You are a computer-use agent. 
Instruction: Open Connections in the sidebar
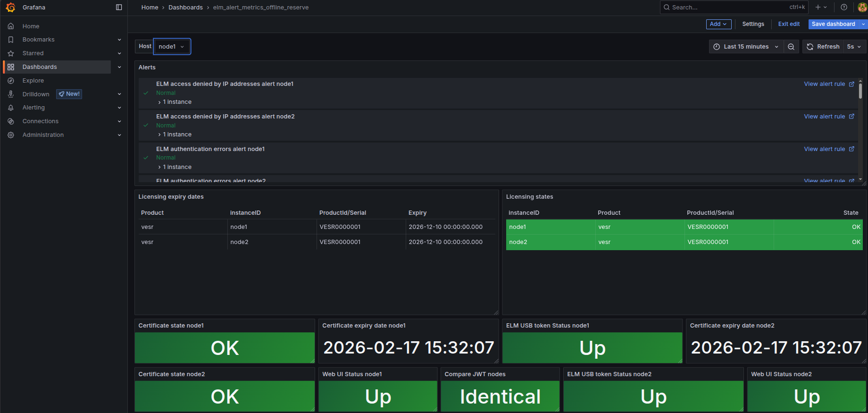click(41, 121)
